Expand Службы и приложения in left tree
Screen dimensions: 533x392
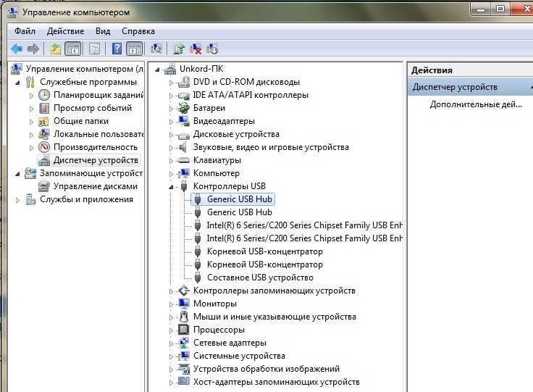tap(17, 200)
